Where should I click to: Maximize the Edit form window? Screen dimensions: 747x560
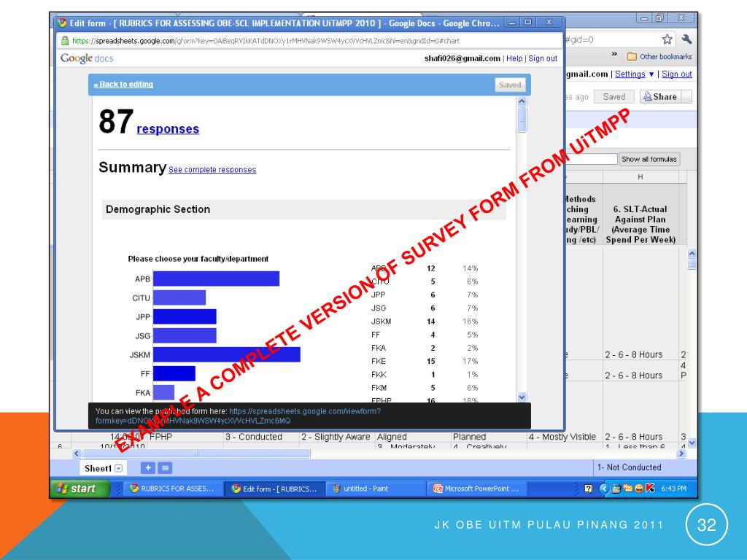527,22
